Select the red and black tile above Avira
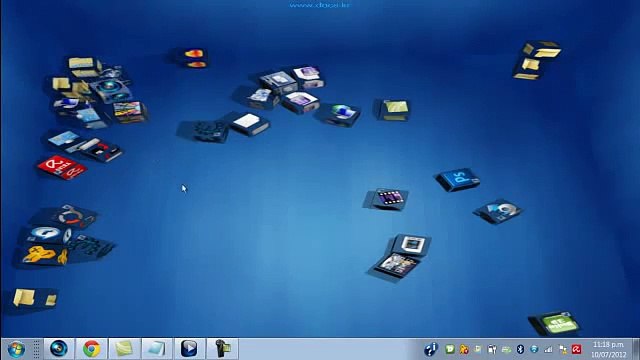640x360 pixels. (101, 150)
